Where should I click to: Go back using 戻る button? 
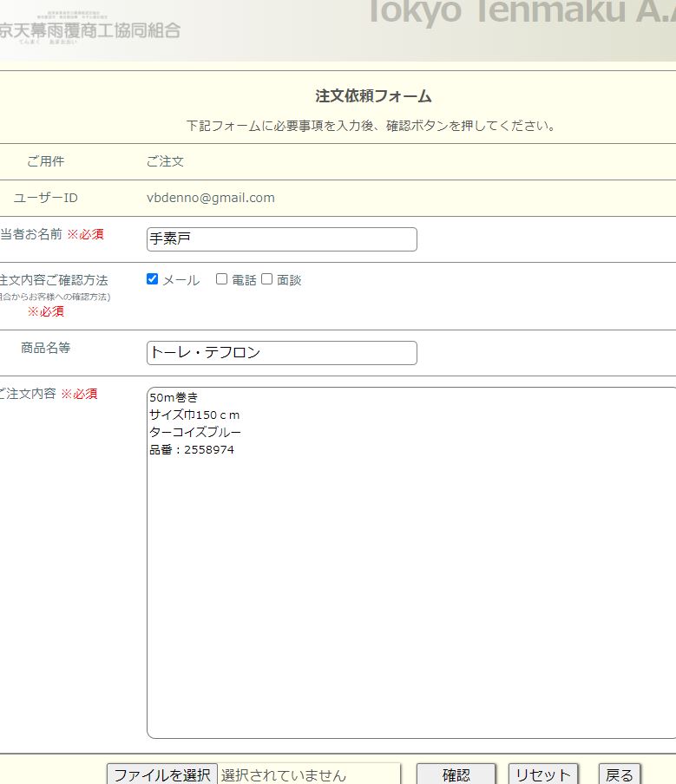[x=620, y=774]
